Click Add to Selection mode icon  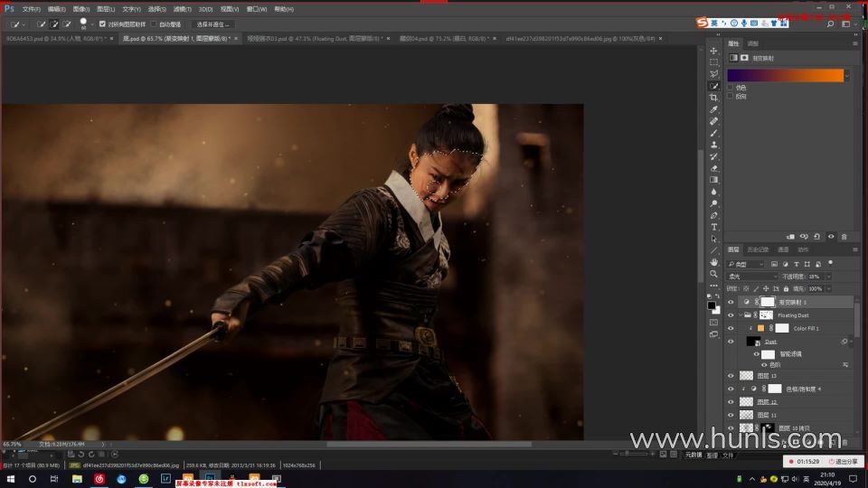[53, 24]
